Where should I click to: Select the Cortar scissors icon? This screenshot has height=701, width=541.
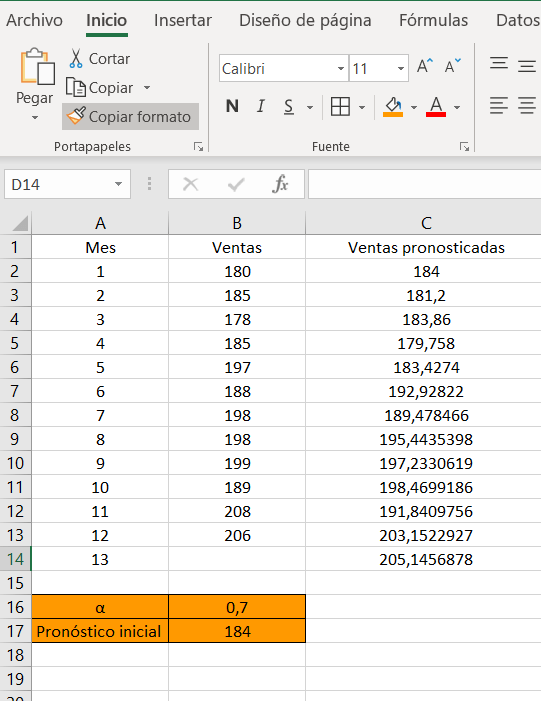coord(76,59)
